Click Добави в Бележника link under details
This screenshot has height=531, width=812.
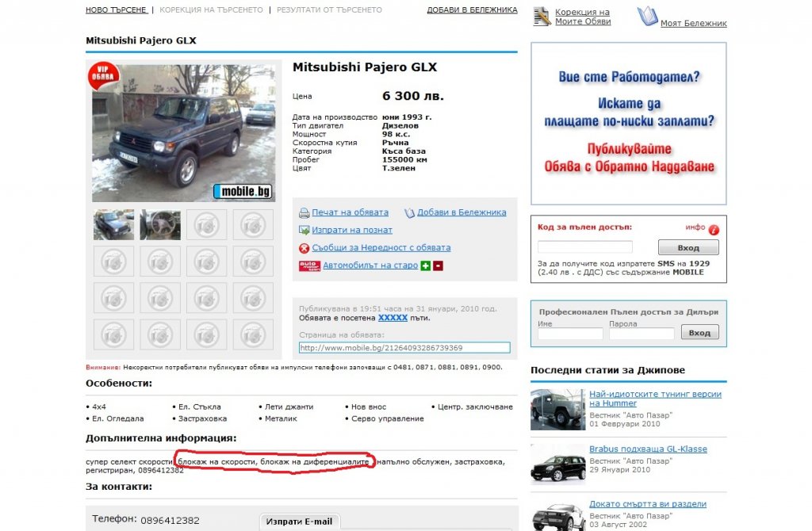pos(462,212)
